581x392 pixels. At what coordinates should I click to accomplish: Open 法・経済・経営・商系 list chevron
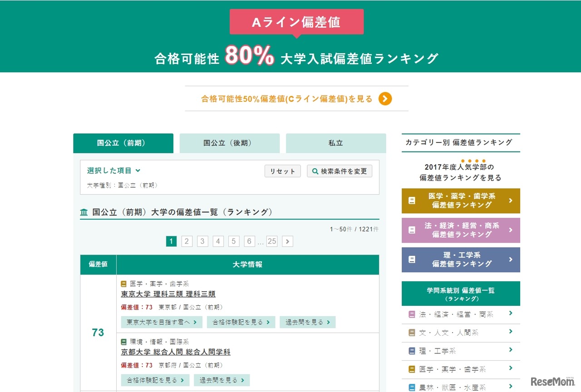pos(511,313)
